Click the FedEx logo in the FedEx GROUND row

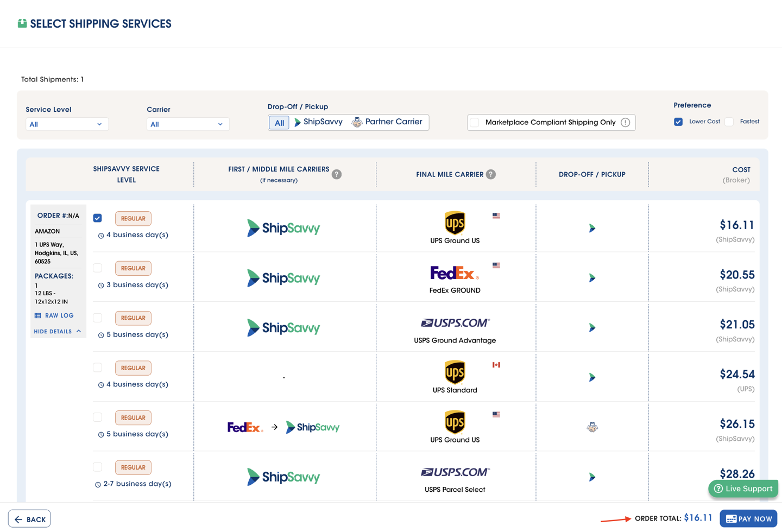[455, 273]
